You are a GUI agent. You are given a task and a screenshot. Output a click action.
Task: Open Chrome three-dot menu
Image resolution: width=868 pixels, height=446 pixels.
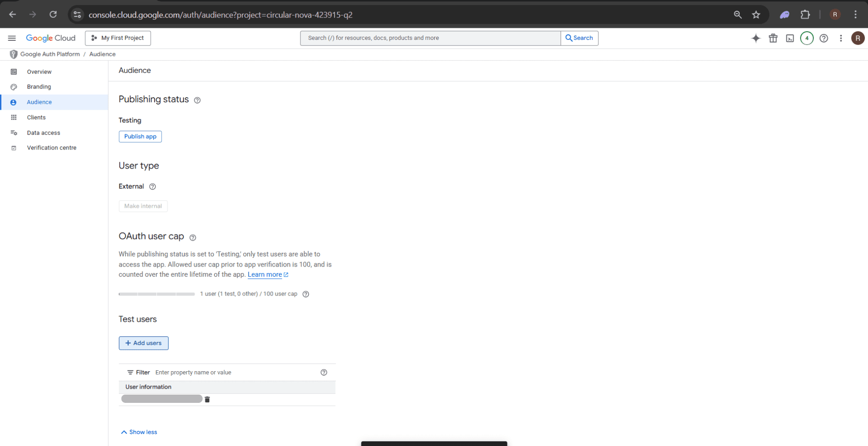coord(856,15)
